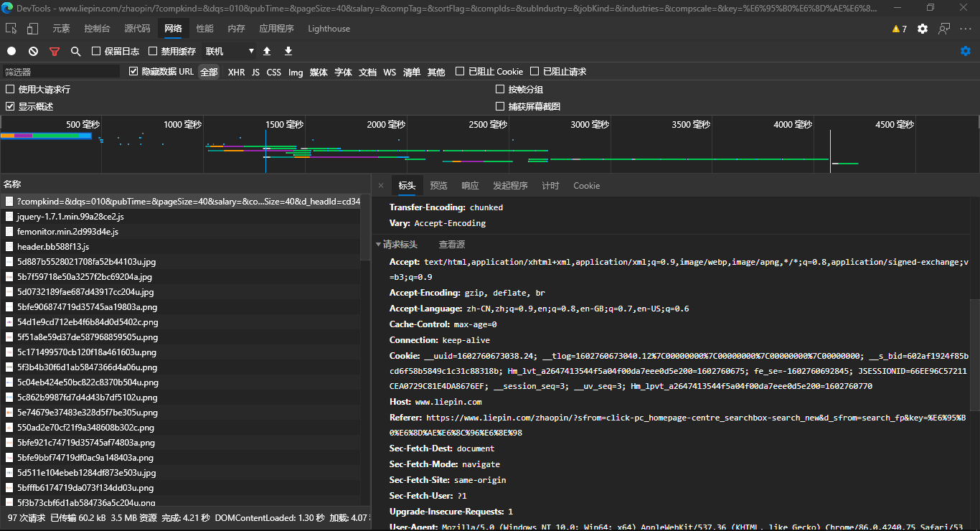The height and width of the screenshot is (531, 980).
Task: Open 发起程序 tab in request details
Action: click(x=510, y=185)
